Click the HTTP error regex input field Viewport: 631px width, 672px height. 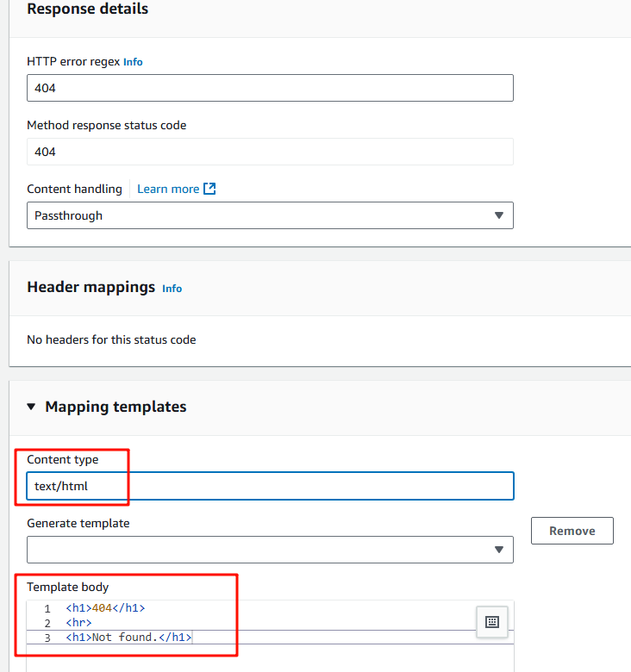pos(270,88)
